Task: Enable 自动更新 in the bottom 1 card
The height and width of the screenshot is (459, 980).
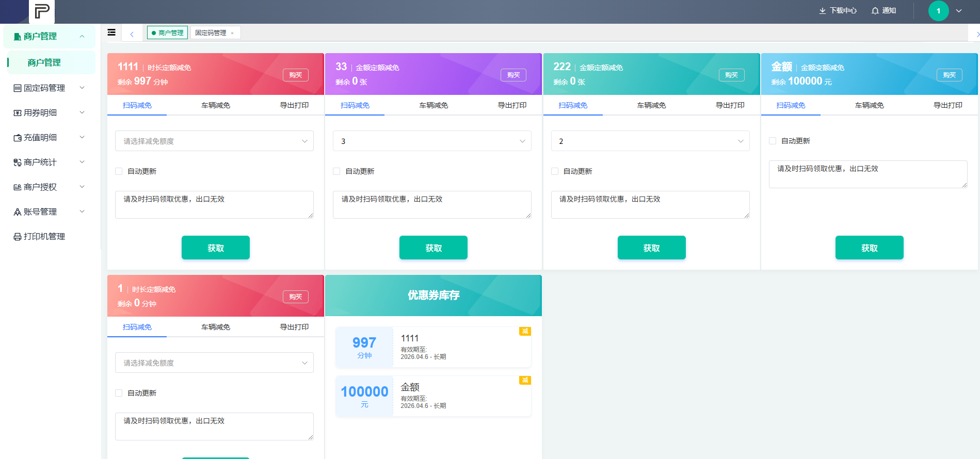Action: coord(119,393)
